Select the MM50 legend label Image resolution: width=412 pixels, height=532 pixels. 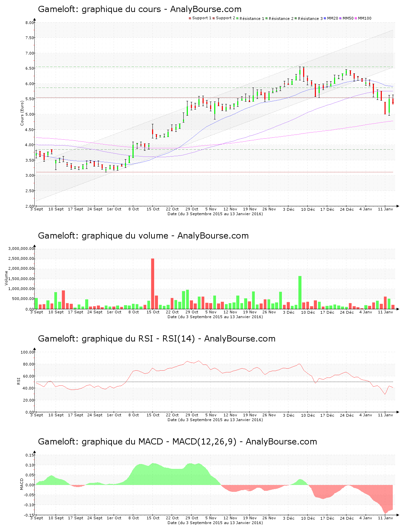tap(348, 18)
